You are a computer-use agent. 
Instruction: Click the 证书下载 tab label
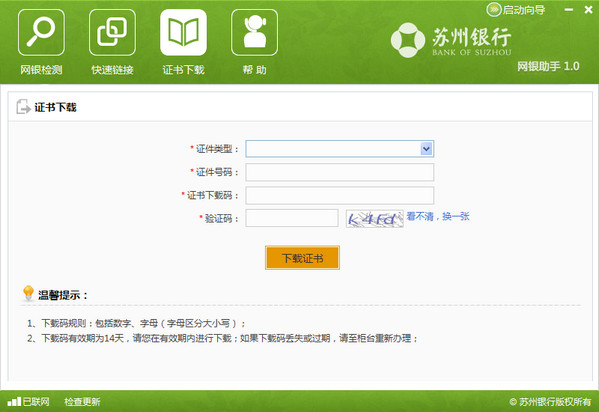pos(183,70)
